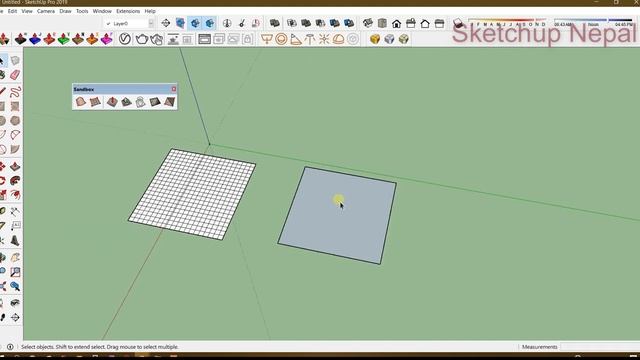This screenshot has width=640, height=360.
Task: Click the blue terrain extension icon
Action: coord(35,39)
